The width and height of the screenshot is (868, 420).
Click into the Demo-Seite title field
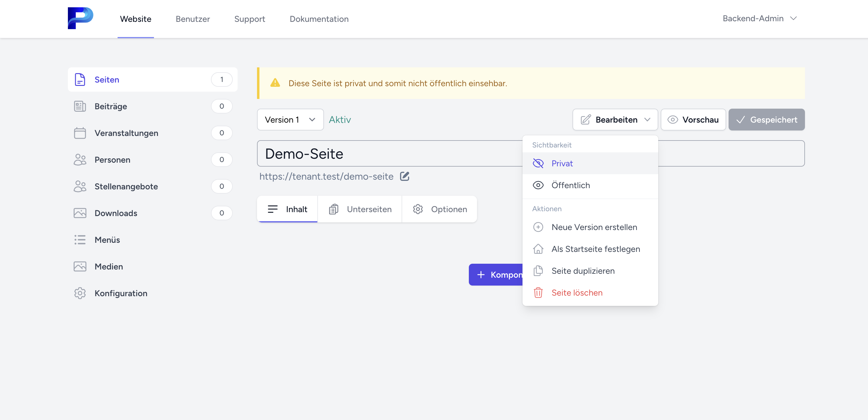[x=388, y=154]
